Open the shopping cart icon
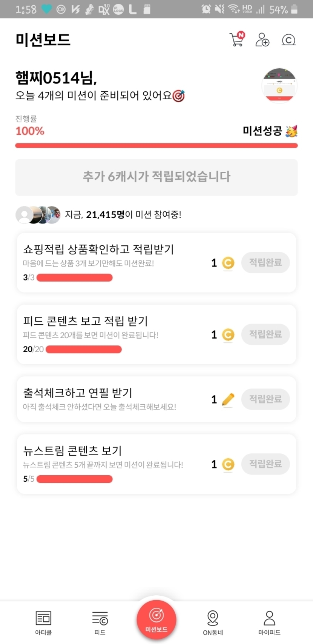Viewport: 313px width, 644px height. 237,39
